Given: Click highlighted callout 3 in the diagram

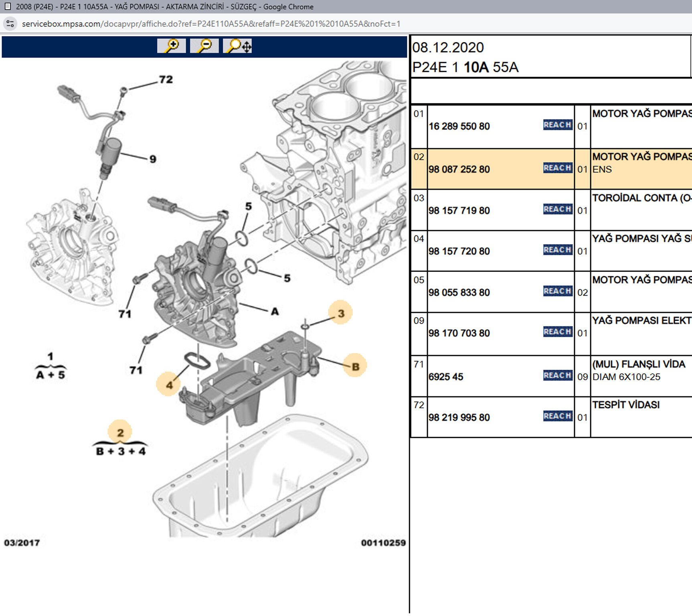Looking at the screenshot, I should 340,313.
